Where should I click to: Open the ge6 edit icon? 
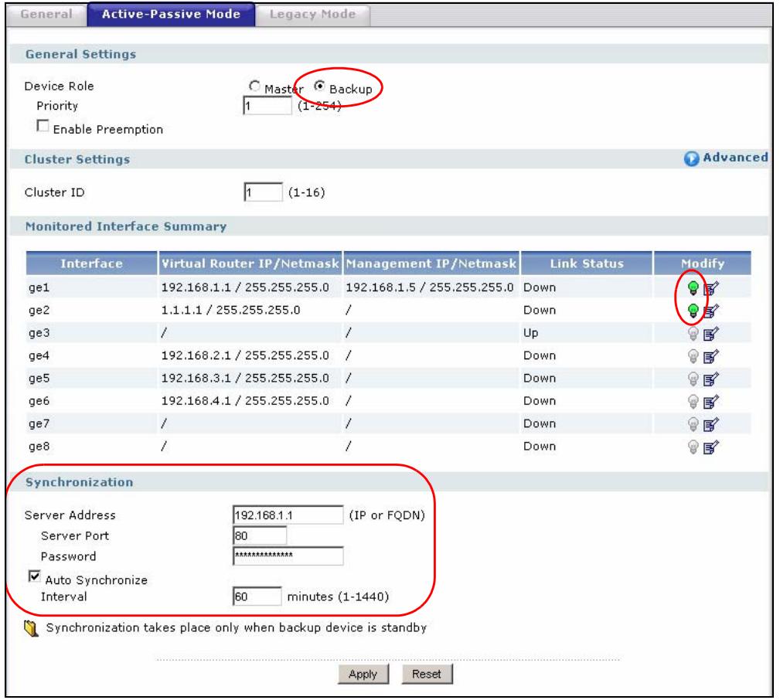711,403
